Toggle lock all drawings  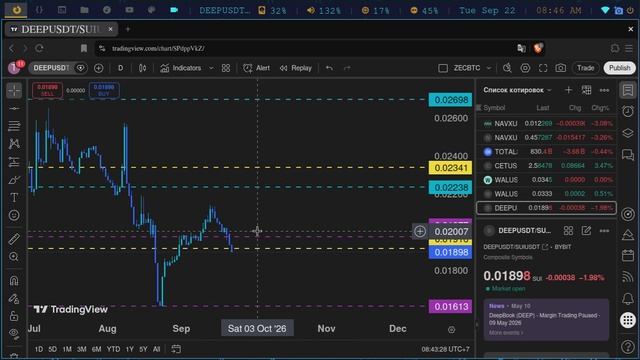(x=14, y=316)
